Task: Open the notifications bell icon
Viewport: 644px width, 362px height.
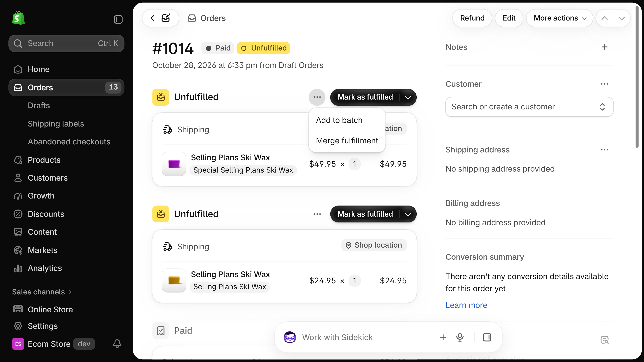Action: coord(117,344)
